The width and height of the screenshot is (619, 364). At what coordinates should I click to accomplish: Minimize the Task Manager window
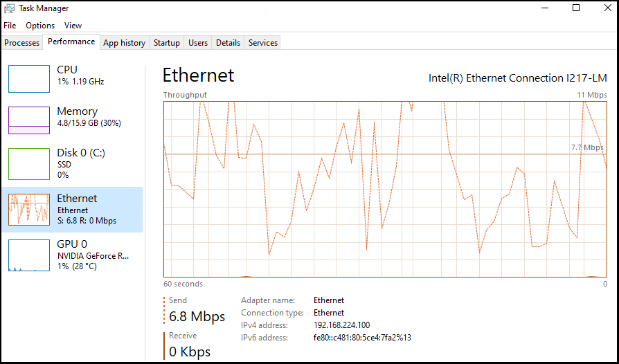coord(544,8)
